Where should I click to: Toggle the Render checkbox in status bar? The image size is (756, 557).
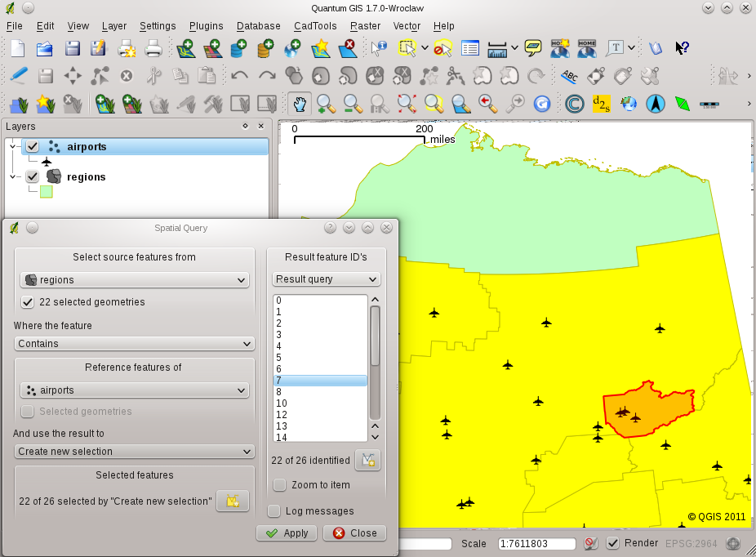(612, 543)
